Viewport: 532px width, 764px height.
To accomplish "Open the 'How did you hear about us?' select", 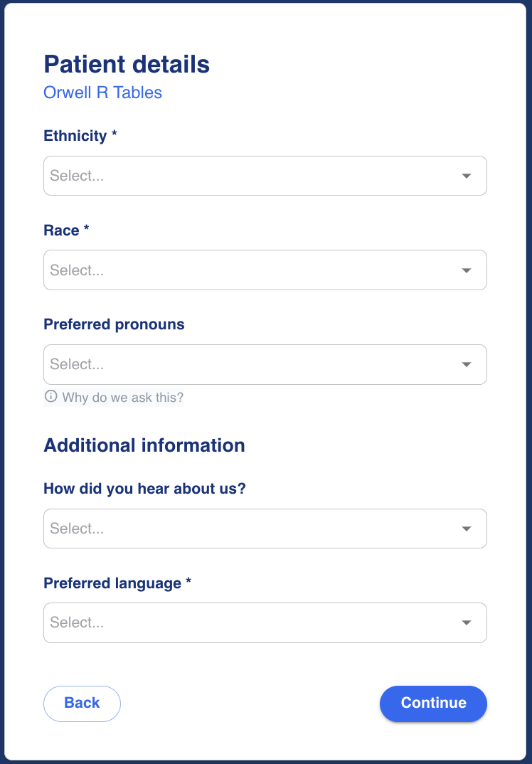I will coord(249,529).
